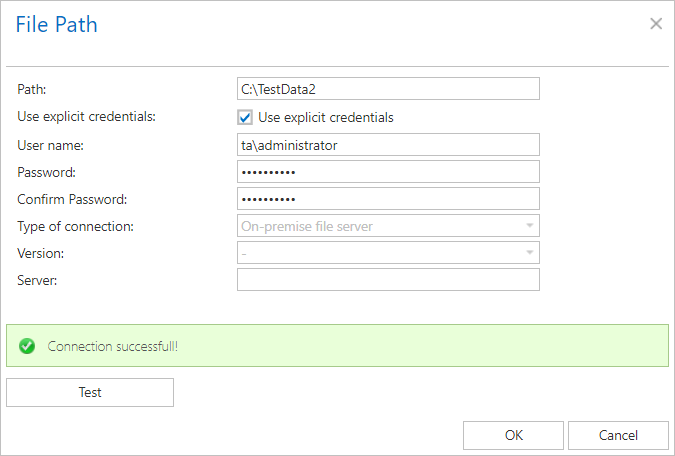Click the Connection successful message text

click(119, 346)
